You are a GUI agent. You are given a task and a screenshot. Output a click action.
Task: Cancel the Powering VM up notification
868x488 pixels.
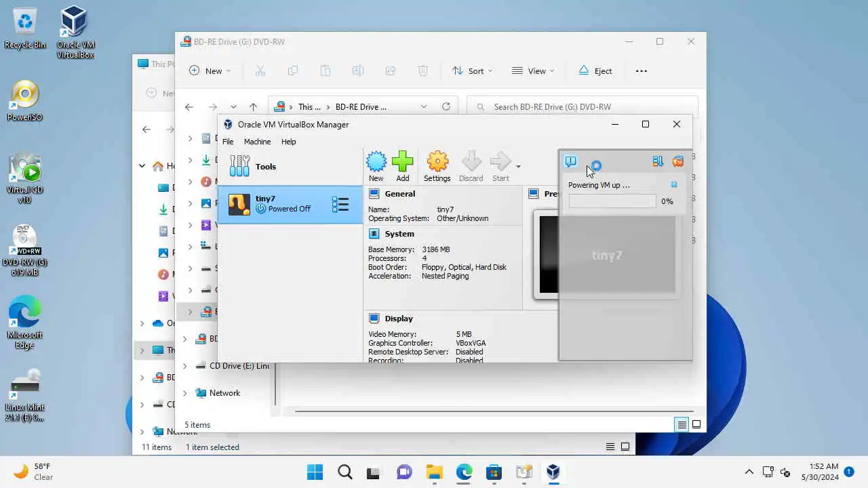tap(674, 184)
